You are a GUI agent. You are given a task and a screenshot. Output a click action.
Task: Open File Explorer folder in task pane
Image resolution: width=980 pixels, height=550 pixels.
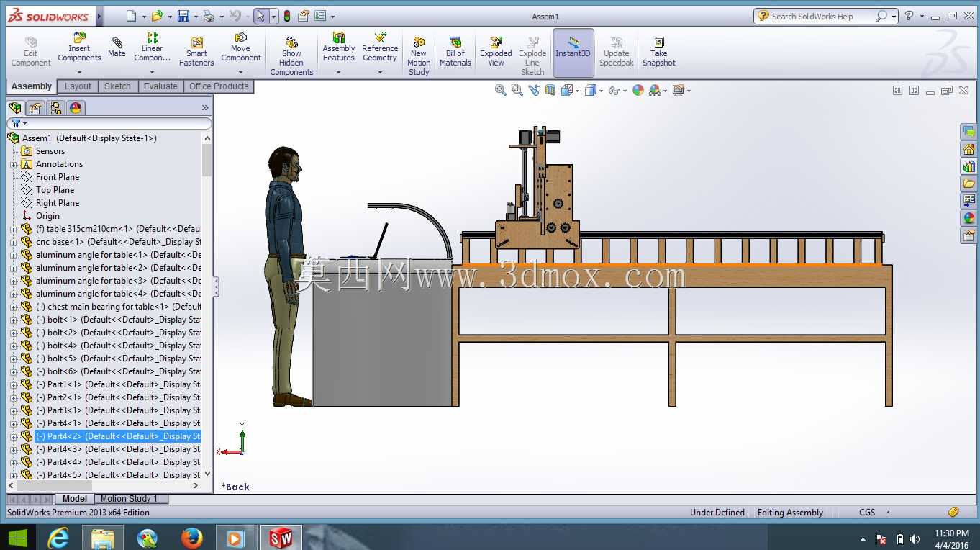(x=969, y=184)
